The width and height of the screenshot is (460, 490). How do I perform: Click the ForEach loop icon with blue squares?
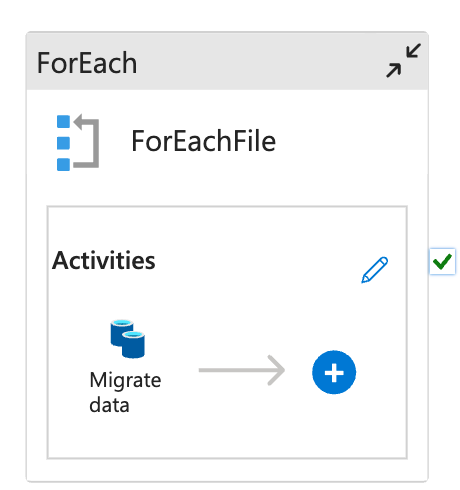tap(78, 143)
